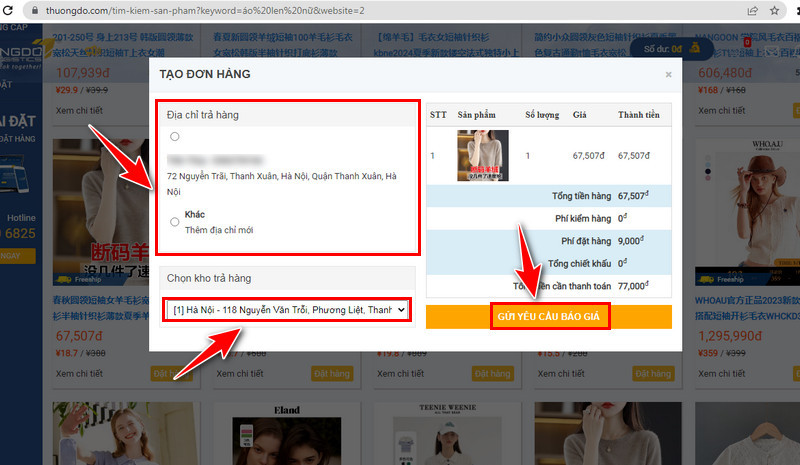This screenshot has width=800, height=465.
Task: Reload the page with the browser refresh icon
Action: pyautogui.click(x=8, y=10)
